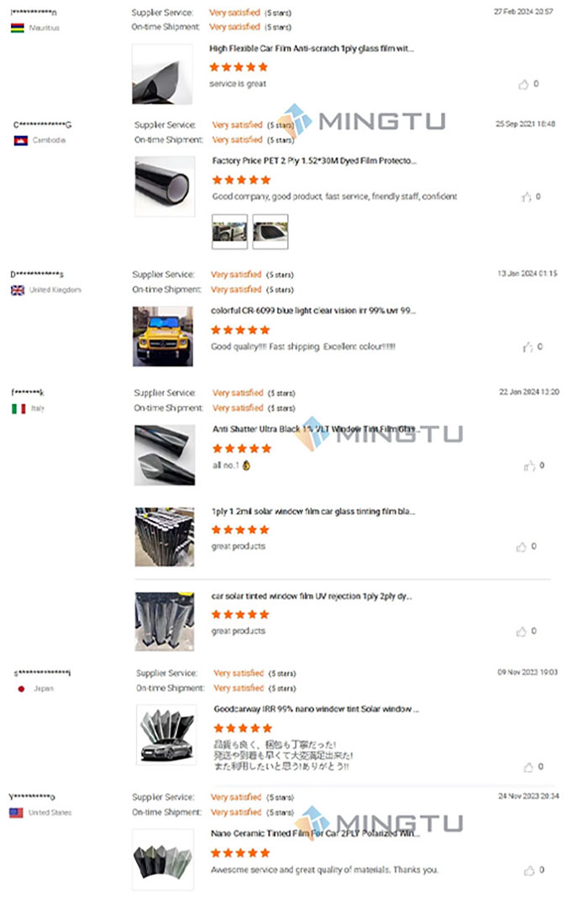Like the "service is great" review
This screenshot has width=588, height=903.
click(x=523, y=84)
